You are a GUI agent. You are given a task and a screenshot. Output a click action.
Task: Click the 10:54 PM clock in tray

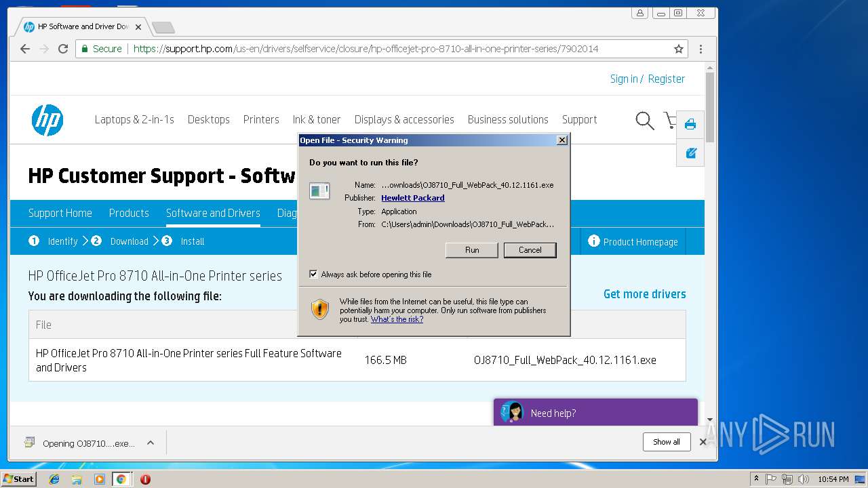(833, 479)
